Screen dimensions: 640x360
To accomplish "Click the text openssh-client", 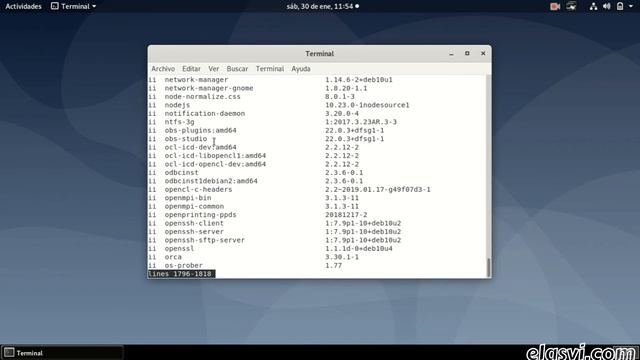I will 194,223.
